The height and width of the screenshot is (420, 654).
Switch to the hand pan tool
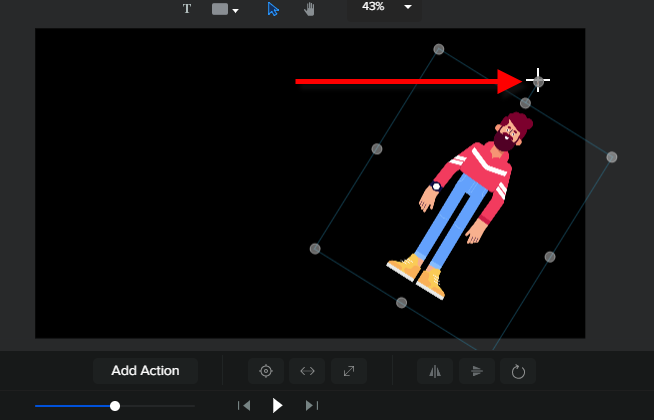309,9
